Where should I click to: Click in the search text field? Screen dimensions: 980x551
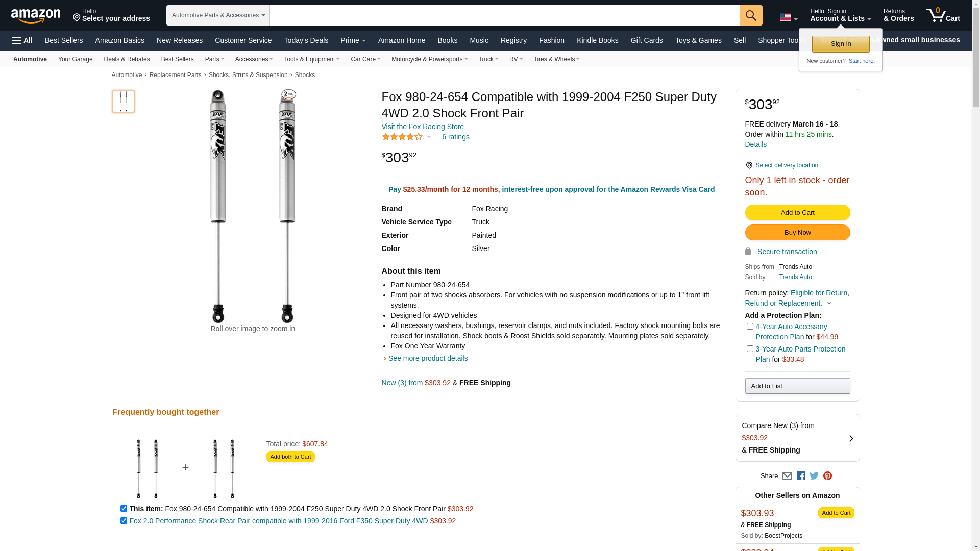pos(504,15)
